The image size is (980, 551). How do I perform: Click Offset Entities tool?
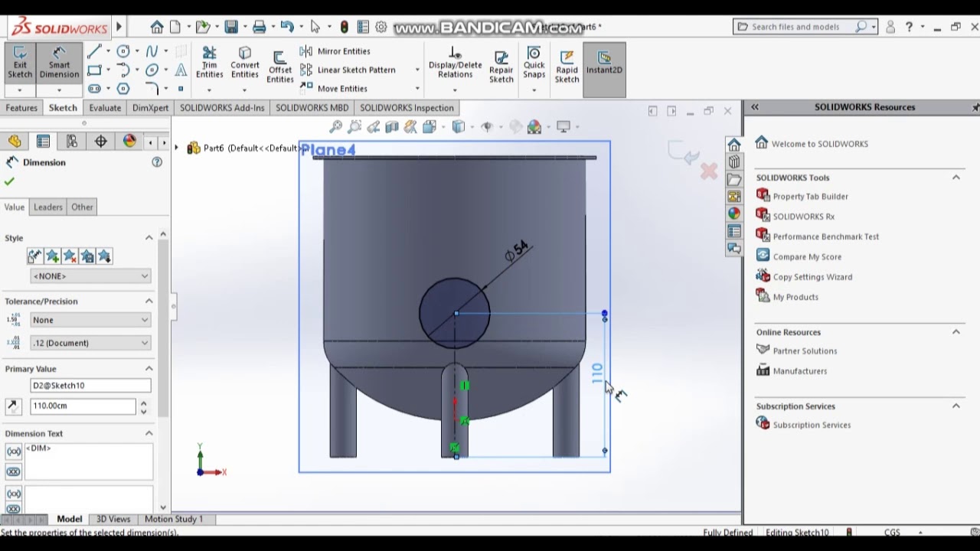(x=279, y=67)
